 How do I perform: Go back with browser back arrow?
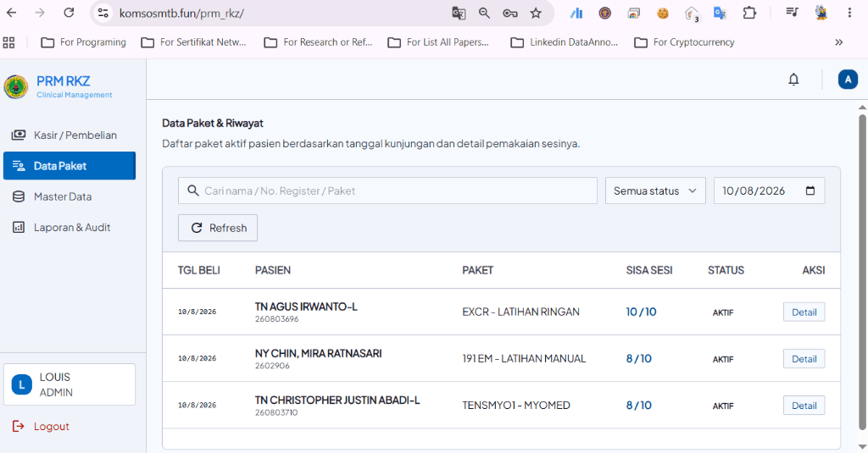tap(12, 13)
